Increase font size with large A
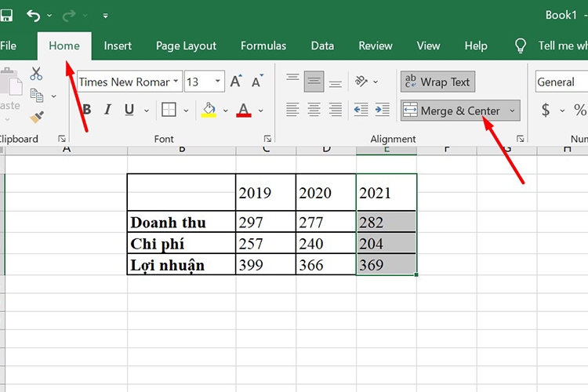This screenshot has width=588, height=392. [x=236, y=81]
